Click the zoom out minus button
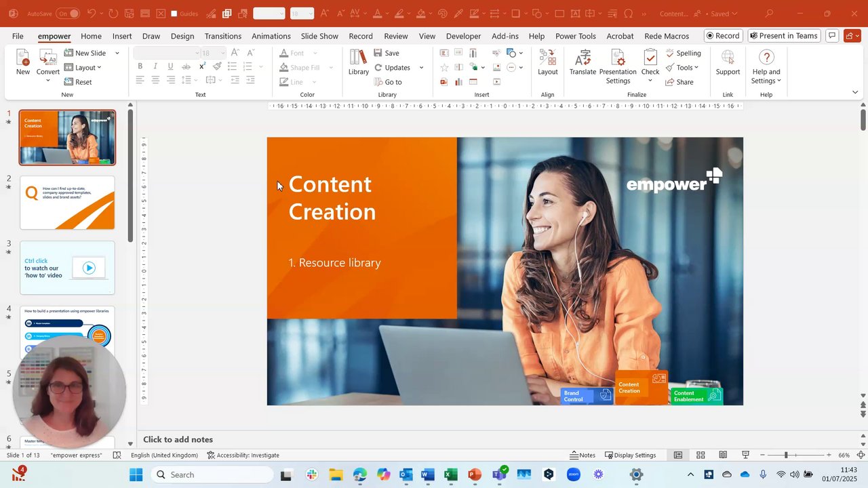This screenshot has width=868, height=488. (762, 455)
